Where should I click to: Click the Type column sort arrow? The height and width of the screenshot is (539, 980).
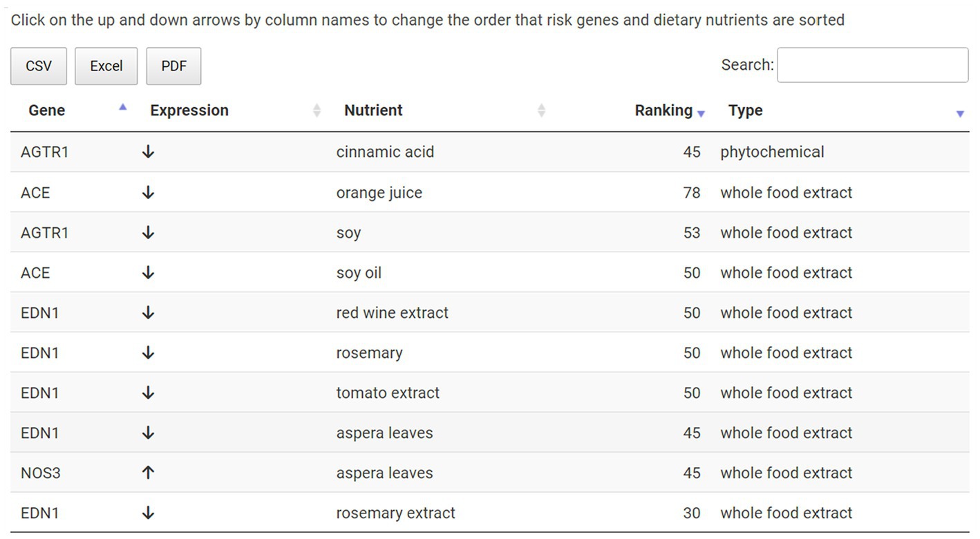click(x=960, y=114)
